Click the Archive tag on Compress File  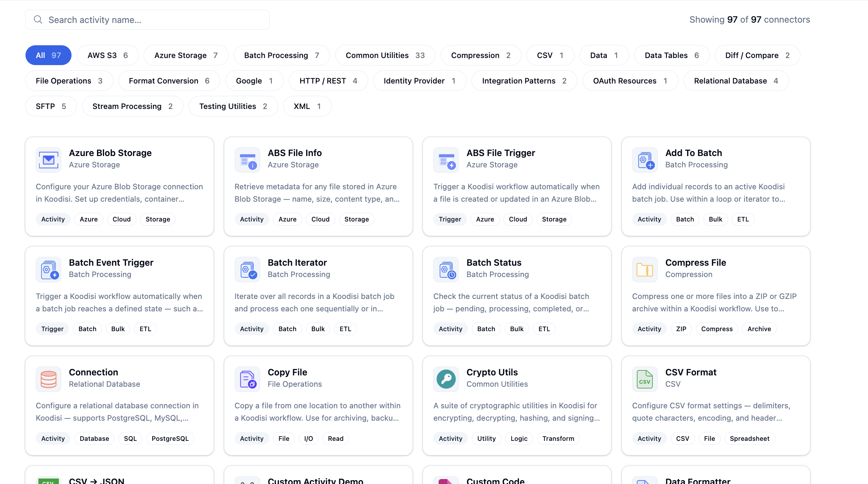point(759,329)
